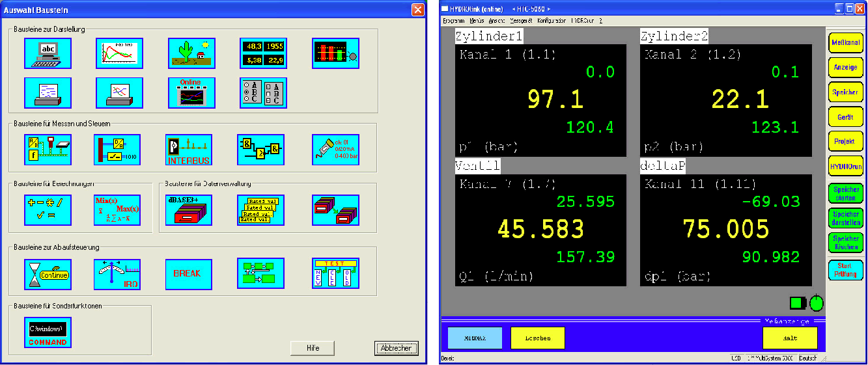Click the Hilfe button
868x365 pixels.
(313, 348)
